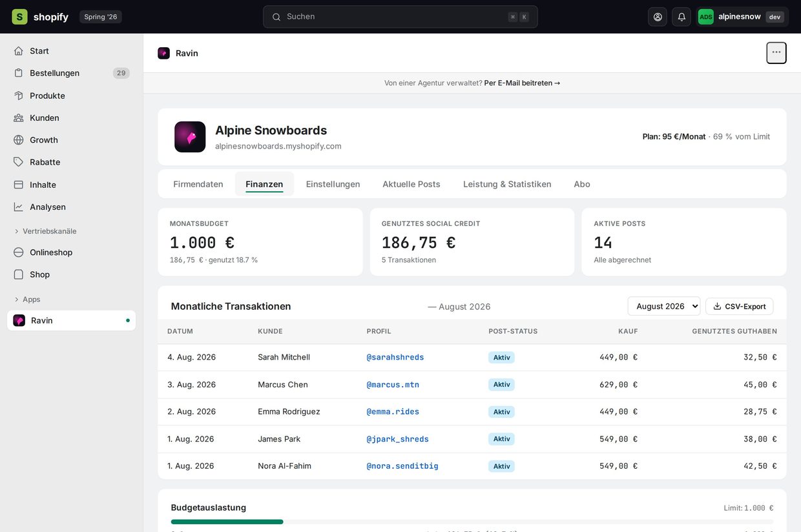The image size is (801, 532).
Task: Click the search magnifier icon
Action: pyautogui.click(x=276, y=17)
